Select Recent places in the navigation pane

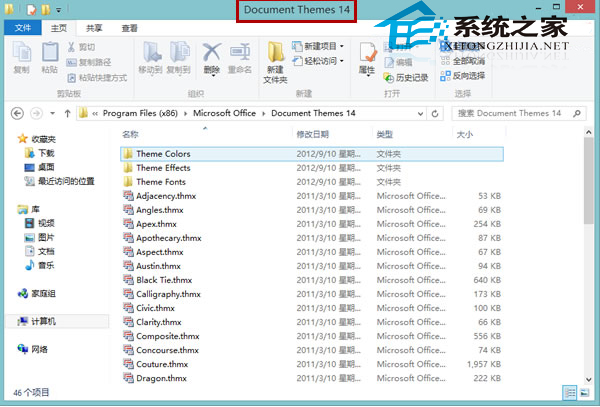pyautogui.click(x=59, y=181)
